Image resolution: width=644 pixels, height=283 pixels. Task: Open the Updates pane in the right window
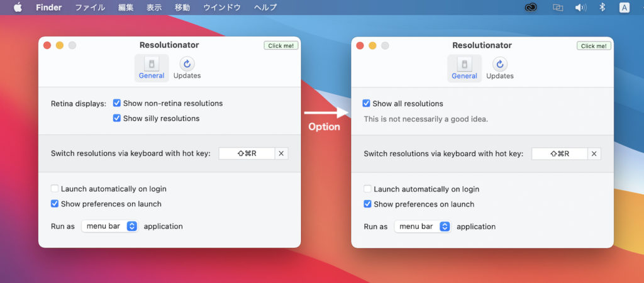(500, 68)
